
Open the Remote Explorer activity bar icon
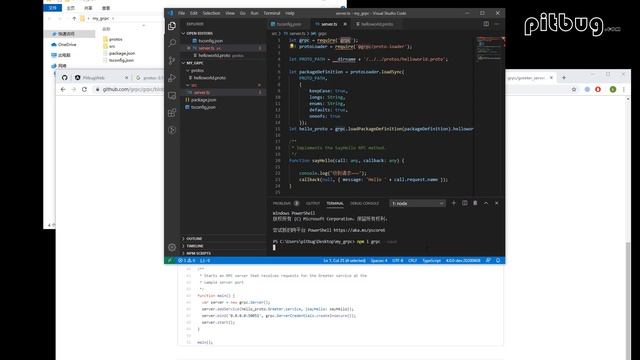click(172, 96)
